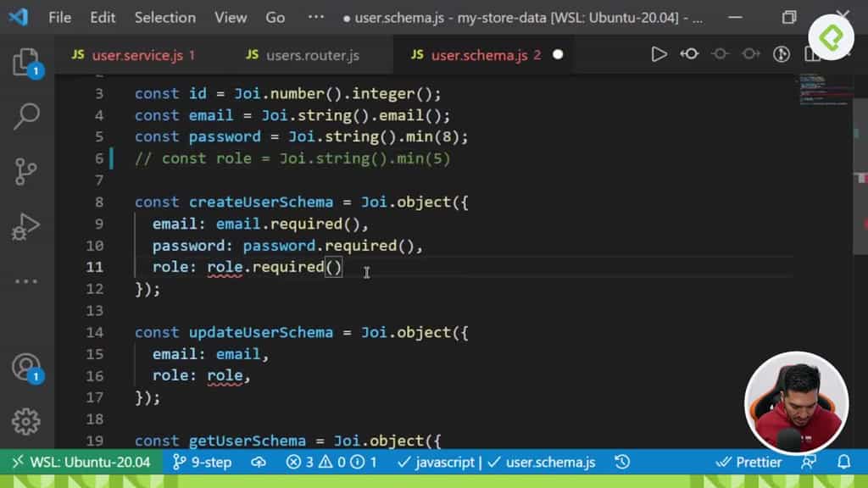Open the Search panel
This screenshot has height=488, width=868.
point(27,116)
